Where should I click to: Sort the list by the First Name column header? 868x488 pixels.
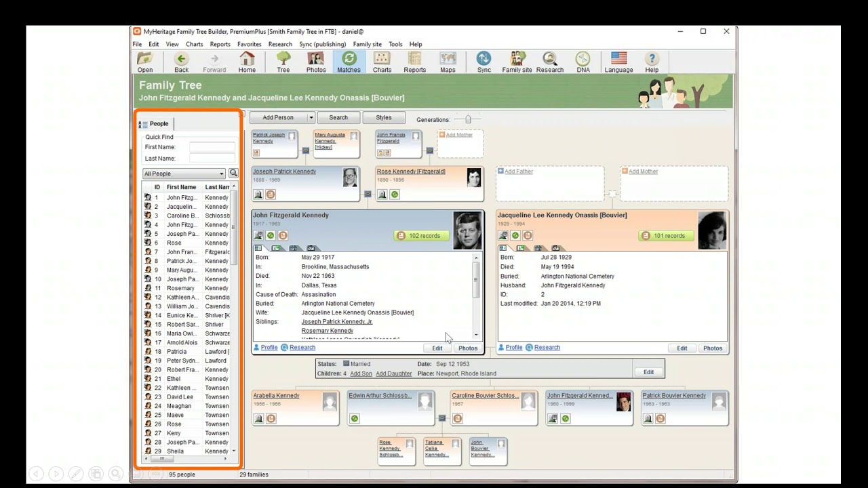(x=182, y=187)
